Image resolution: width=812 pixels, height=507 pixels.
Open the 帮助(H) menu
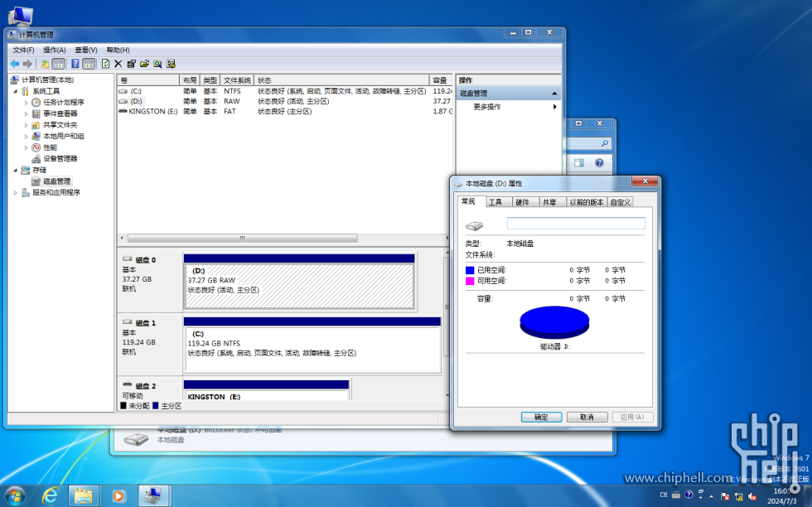point(118,50)
